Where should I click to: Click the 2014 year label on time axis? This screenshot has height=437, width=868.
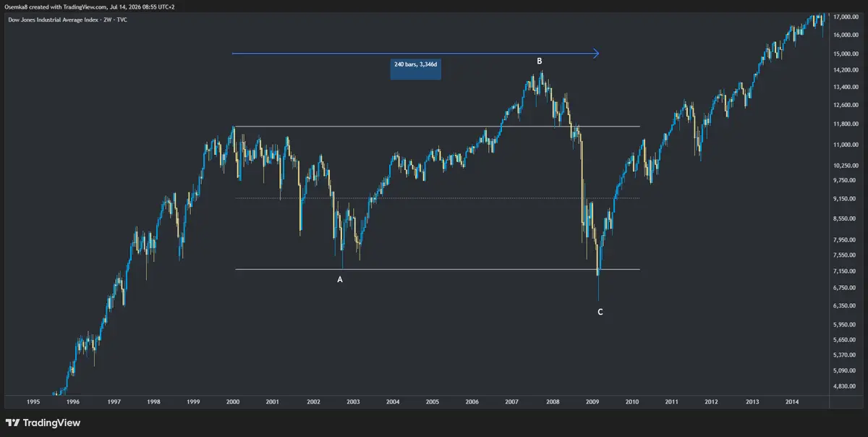[x=792, y=402]
